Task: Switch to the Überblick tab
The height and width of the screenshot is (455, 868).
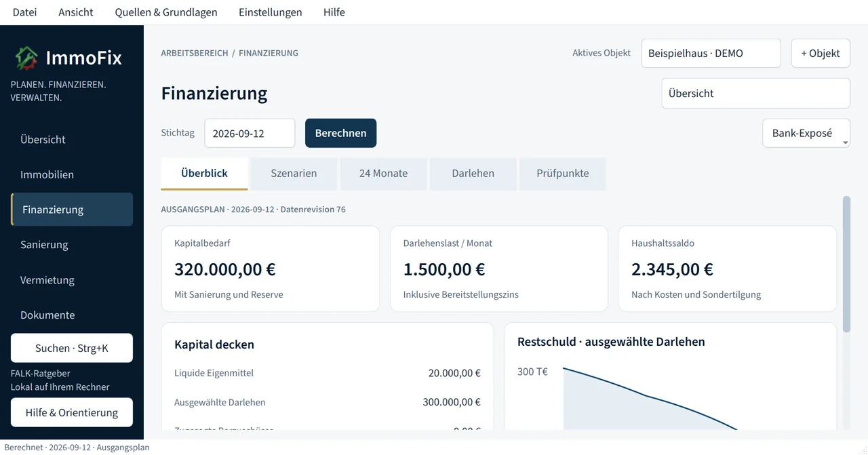Action: (204, 174)
